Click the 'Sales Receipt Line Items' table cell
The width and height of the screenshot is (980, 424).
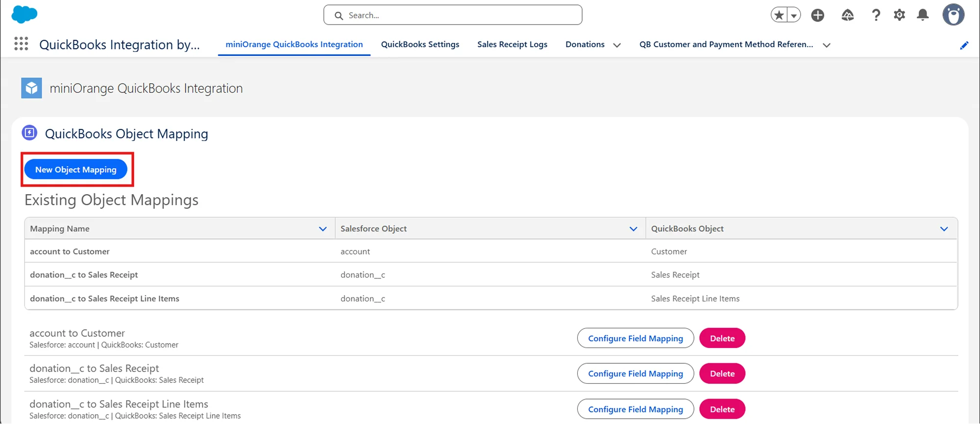pos(695,299)
